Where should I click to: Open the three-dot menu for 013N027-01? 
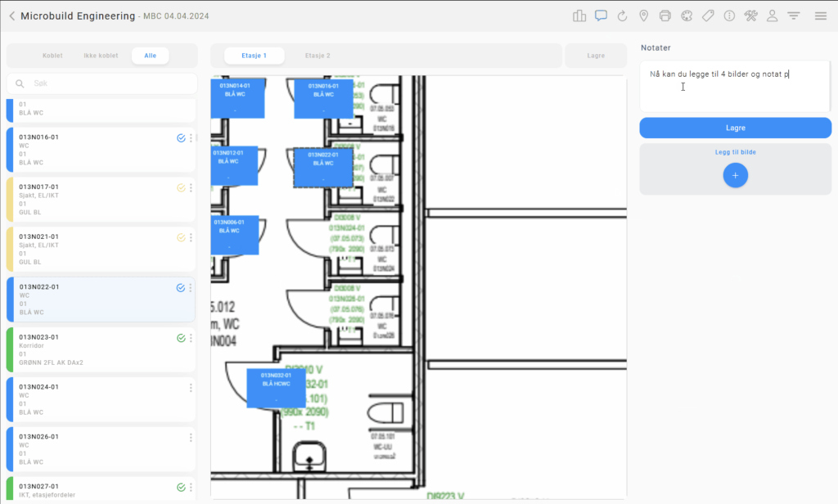[x=191, y=488]
